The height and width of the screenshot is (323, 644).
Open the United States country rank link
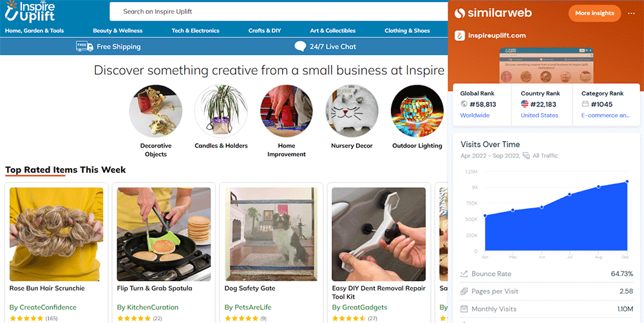pyautogui.click(x=539, y=115)
